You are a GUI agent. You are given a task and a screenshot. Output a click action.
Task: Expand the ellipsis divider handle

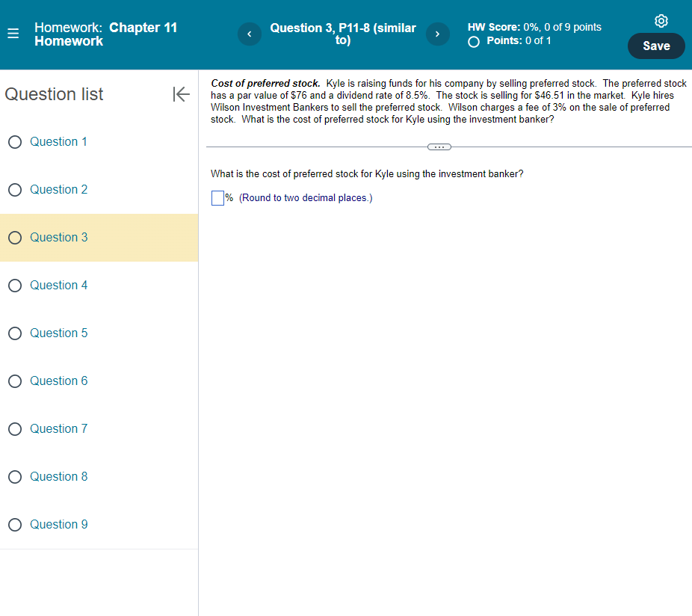pyautogui.click(x=439, y=147)
